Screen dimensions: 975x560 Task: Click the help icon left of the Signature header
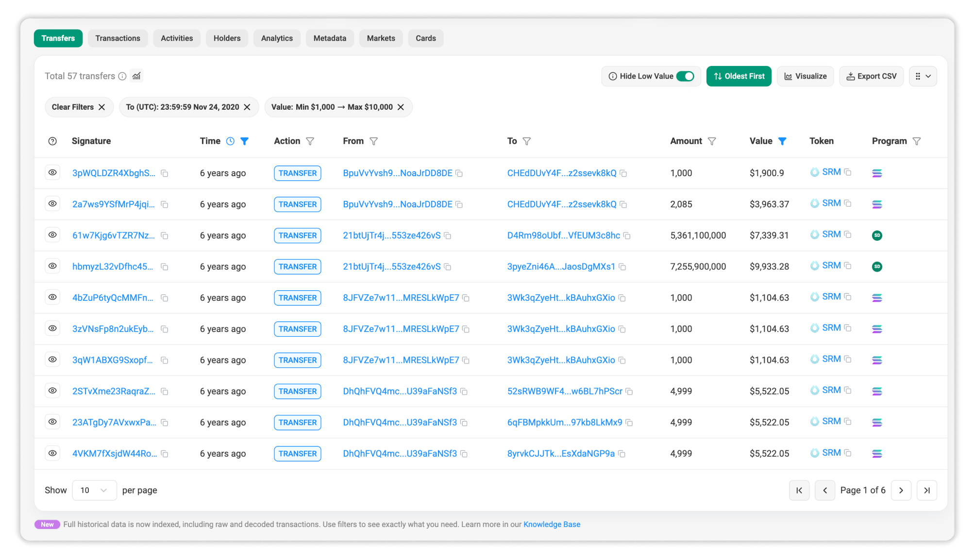pos(52,141)
